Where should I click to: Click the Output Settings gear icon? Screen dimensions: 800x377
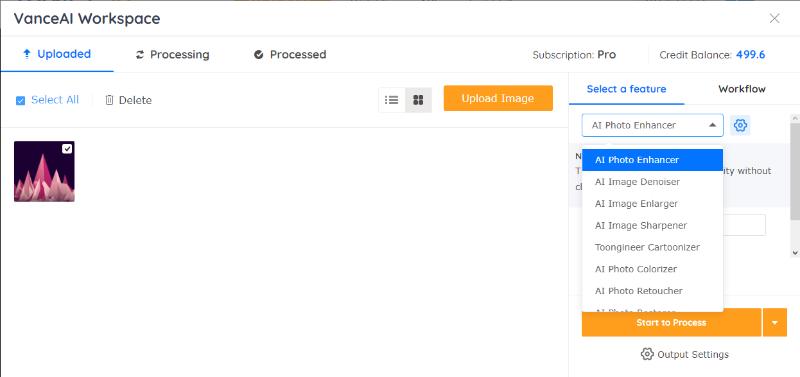(647, 354)
